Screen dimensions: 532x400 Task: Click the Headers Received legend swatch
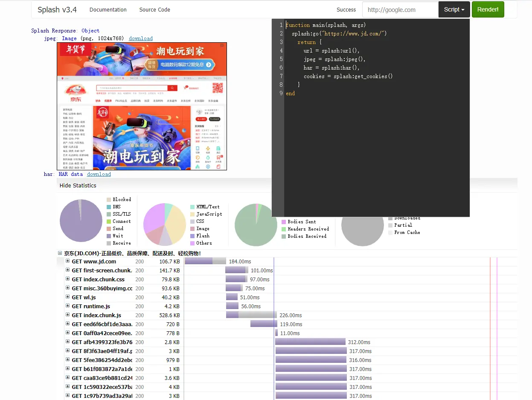click(284, 229)
